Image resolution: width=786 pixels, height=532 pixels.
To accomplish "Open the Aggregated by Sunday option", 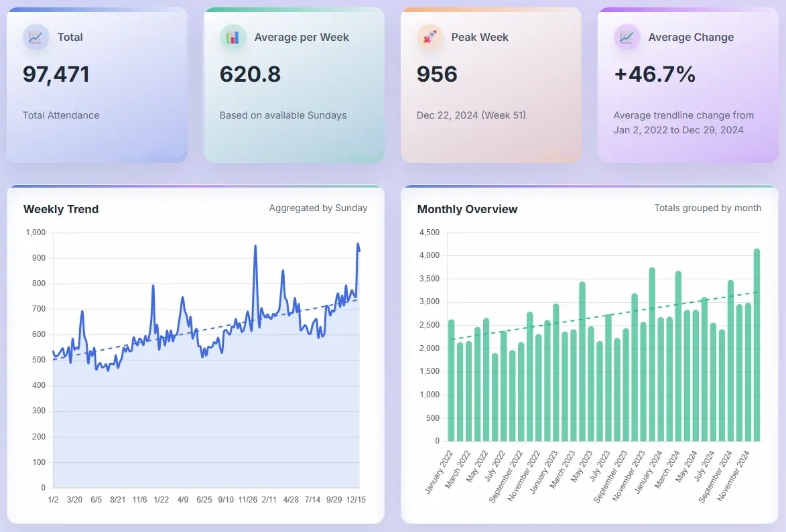I will pyautogui.click(x=318, y=208).
